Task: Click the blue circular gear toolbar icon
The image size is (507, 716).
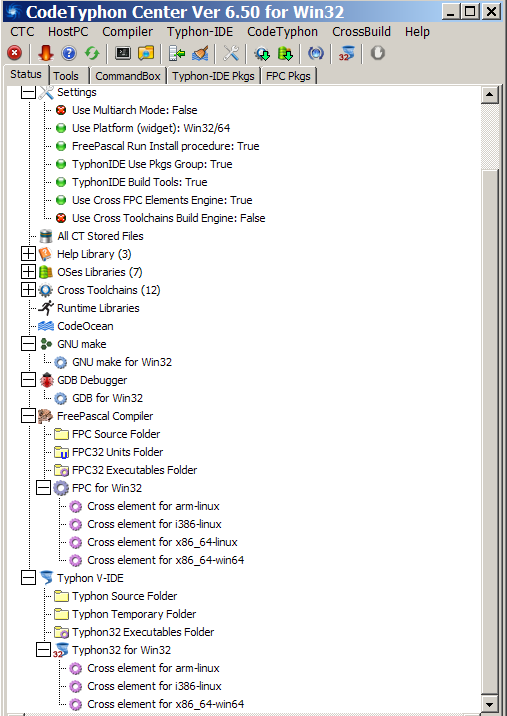Action: (316, 53)
